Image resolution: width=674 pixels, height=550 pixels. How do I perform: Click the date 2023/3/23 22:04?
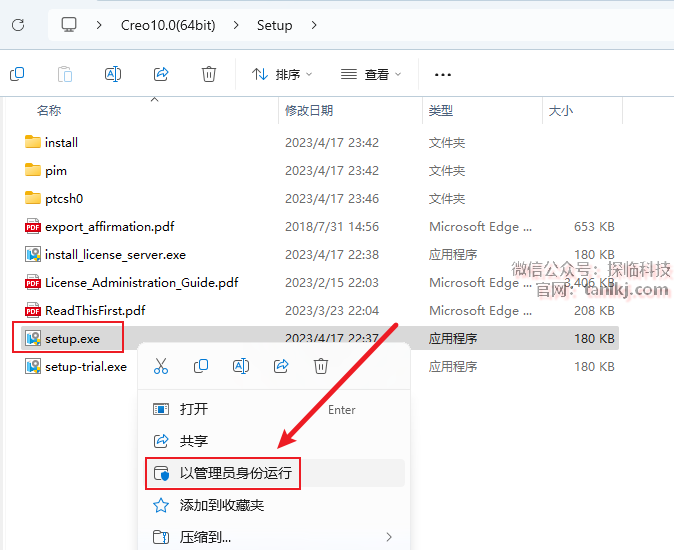332,310
